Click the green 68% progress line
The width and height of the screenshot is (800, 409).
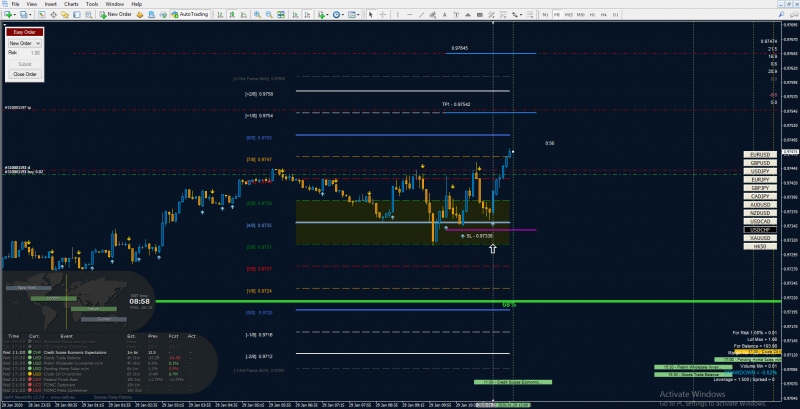point(468,301)
